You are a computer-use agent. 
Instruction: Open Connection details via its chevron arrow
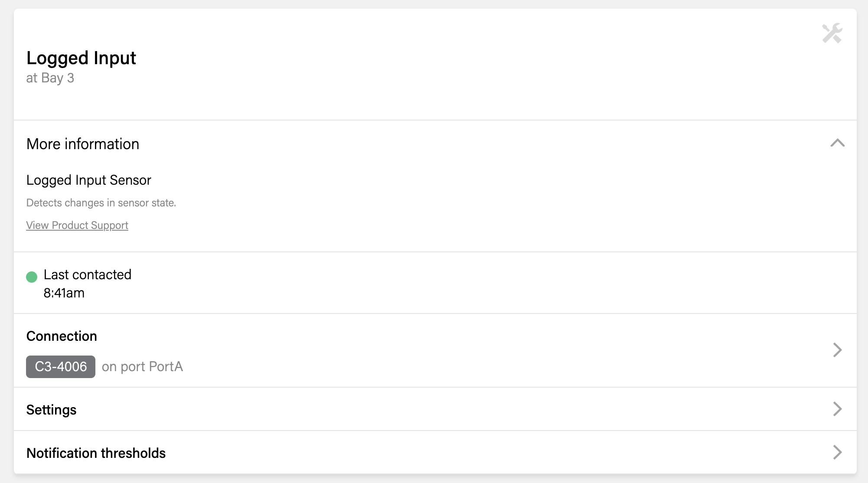[x=837, y=350]
